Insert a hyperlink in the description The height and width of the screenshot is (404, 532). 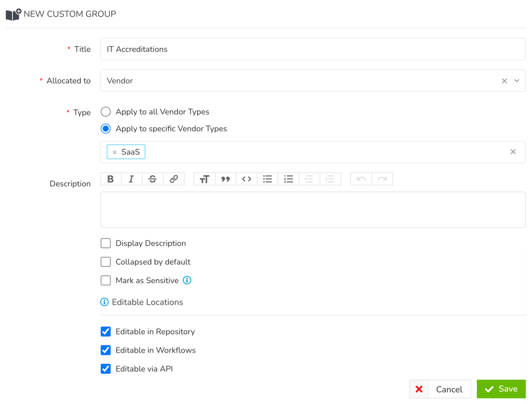click(174, 179)
